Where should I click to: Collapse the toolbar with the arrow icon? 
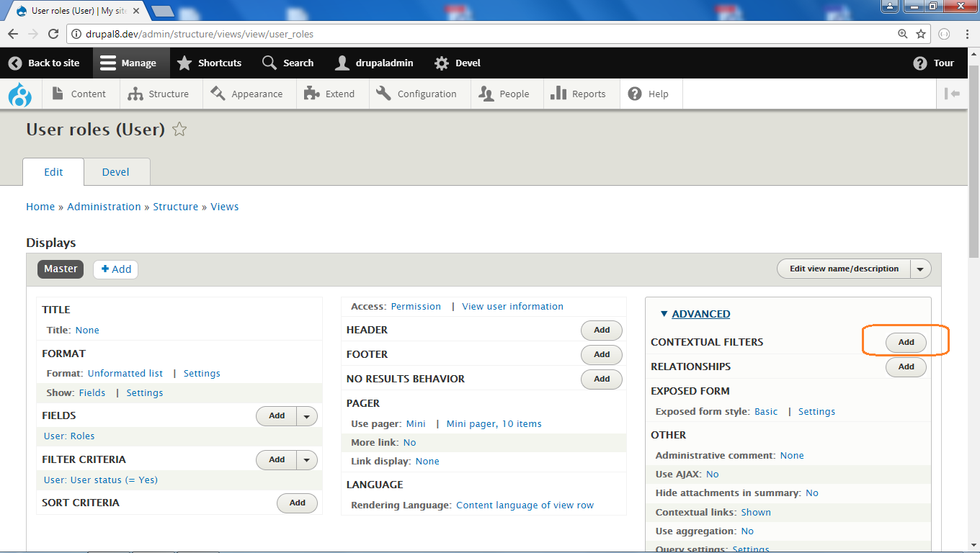click(x=953, y=94)
